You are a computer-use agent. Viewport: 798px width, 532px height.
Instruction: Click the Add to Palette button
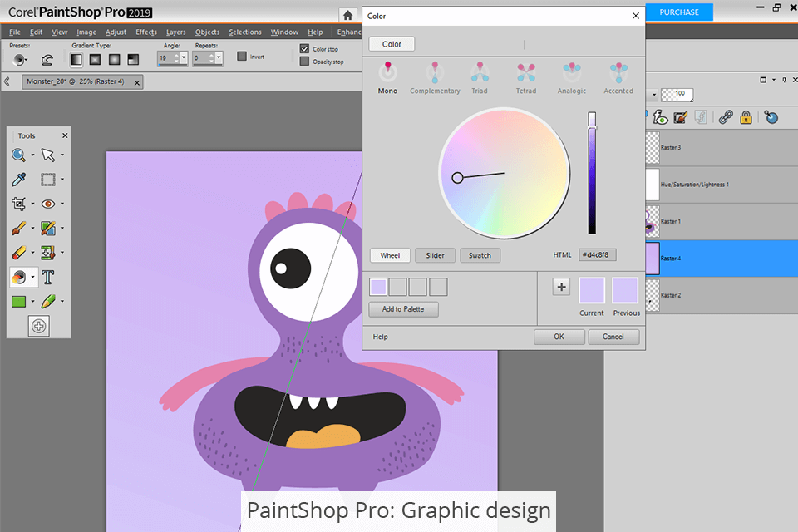pyautogui.click(x=403, y=309)
